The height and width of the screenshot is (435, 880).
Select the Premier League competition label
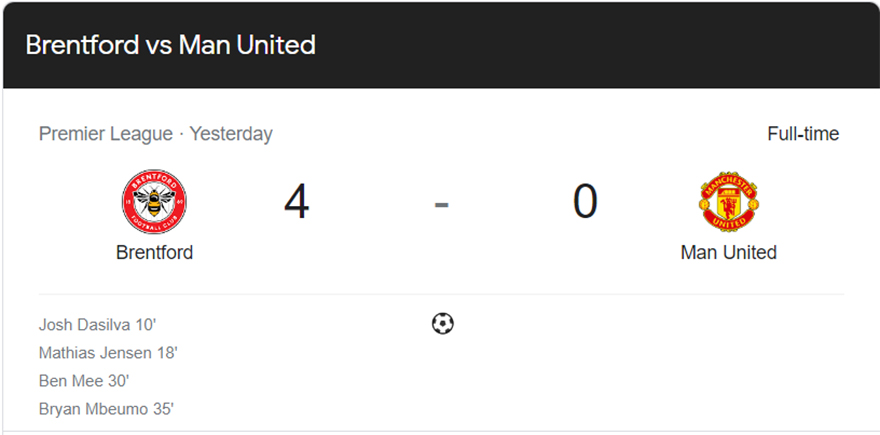[x=106, y=134]
